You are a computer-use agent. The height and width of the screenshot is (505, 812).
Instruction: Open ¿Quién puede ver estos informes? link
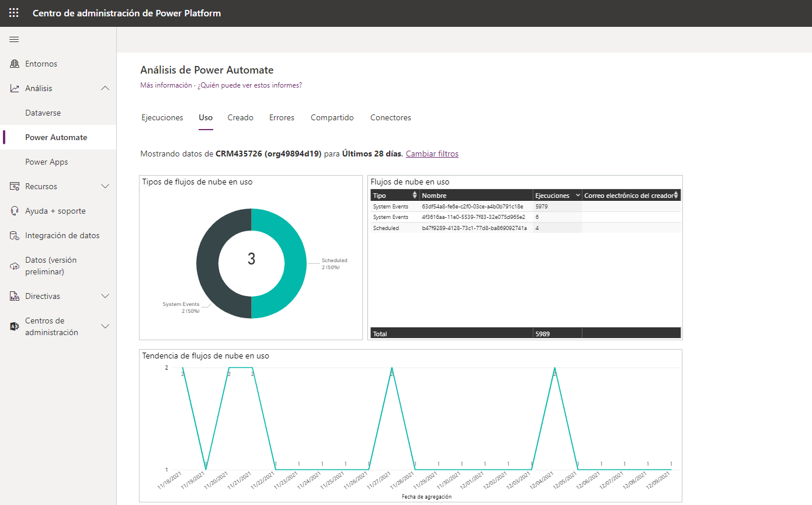[x=249, y=85]
